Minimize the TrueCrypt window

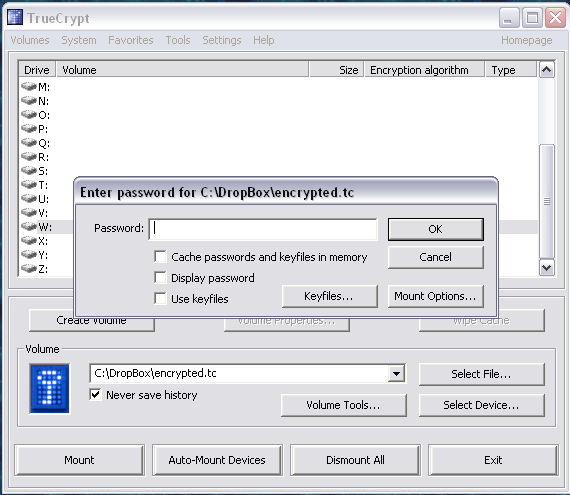coord(509,17)
